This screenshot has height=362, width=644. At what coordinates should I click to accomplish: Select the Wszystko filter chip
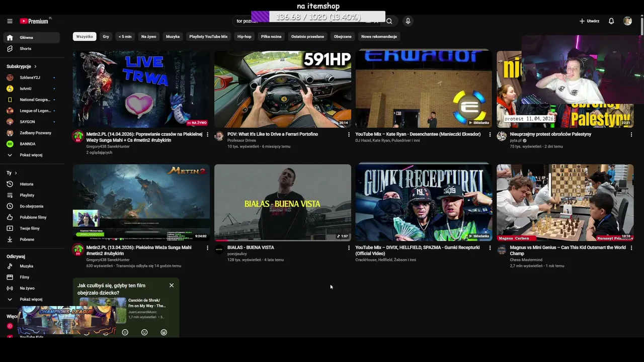[85, 37]
